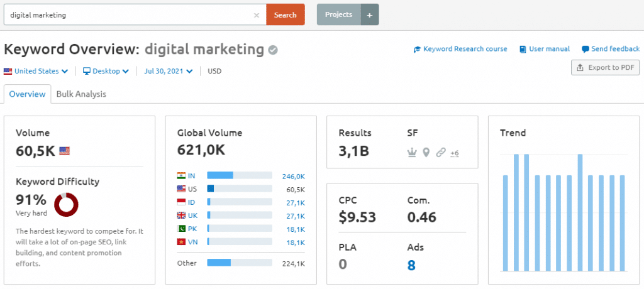Click the IN country link

click(x=192, y=176)
